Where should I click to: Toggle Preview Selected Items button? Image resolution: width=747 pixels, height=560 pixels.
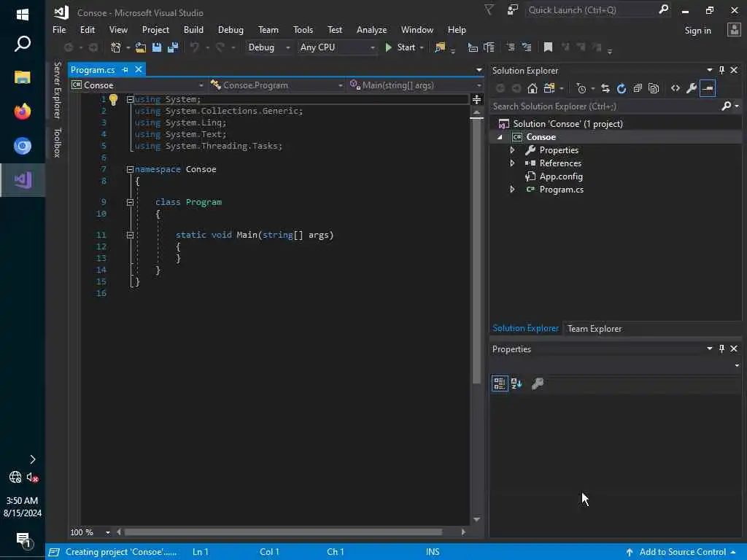coord(708,88)
